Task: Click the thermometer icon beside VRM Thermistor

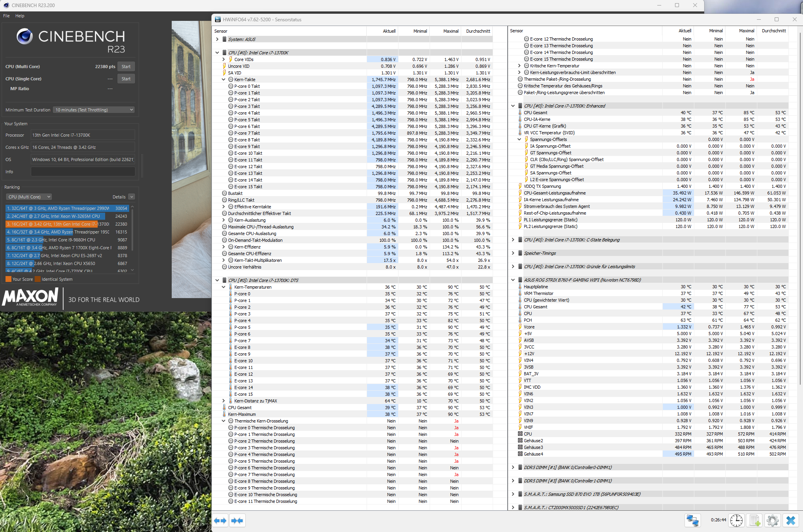Action: [x=520, y=293]
